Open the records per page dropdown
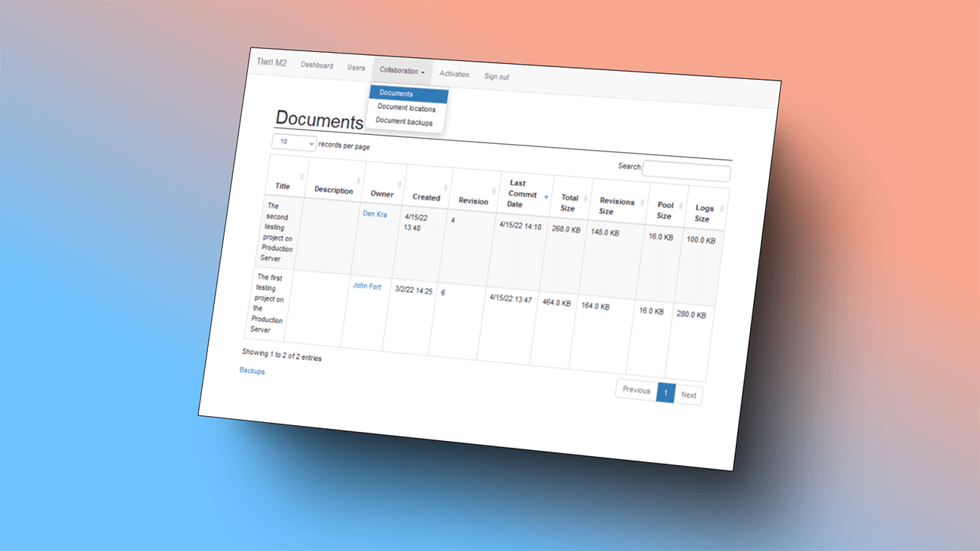 click(x=293, y=142)
